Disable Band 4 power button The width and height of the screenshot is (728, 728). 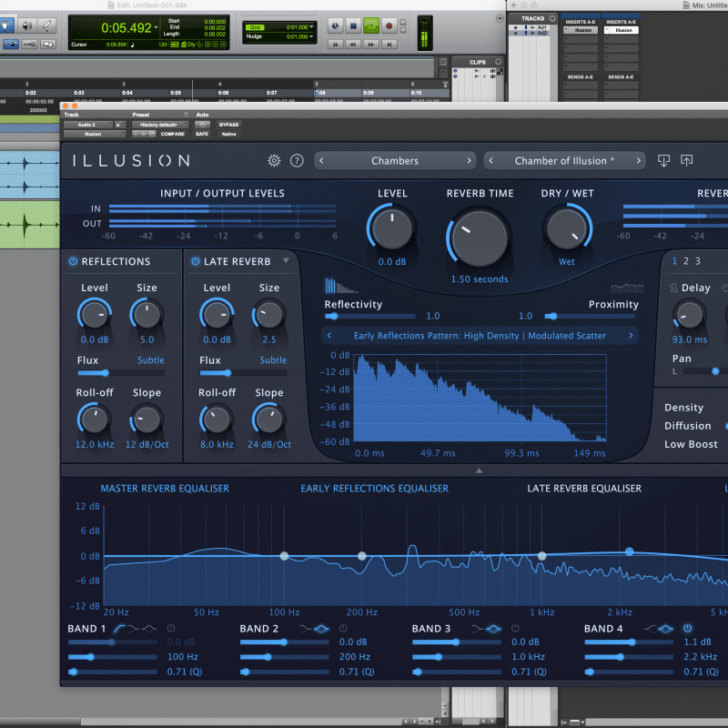click(688, 628)
